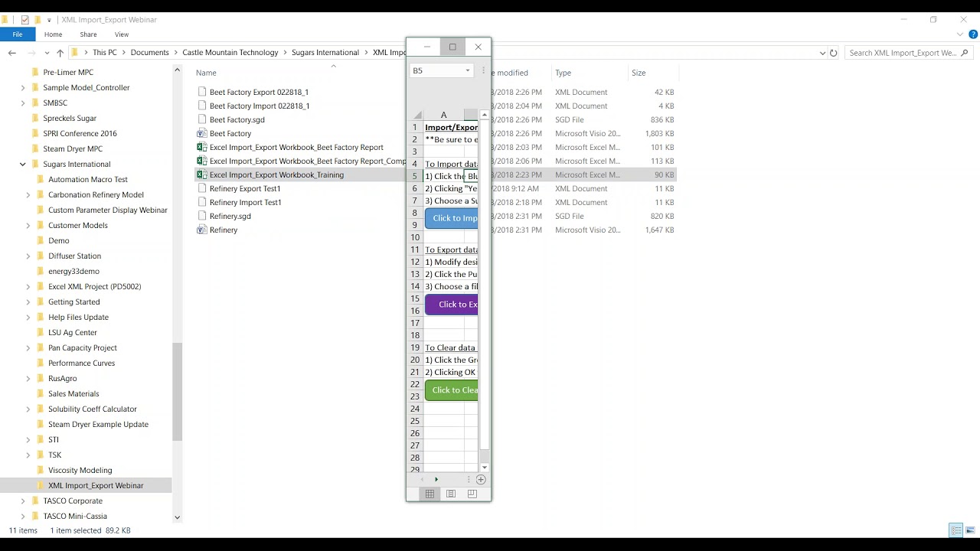
Task: Click the Excel icon of Beet Factory Report workbook
Action: [202, 147]
